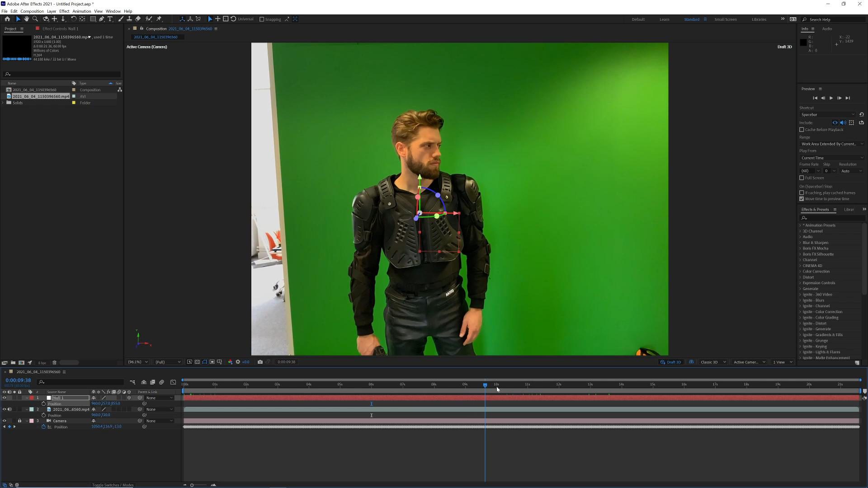Switch to the Small Screen workspace
Image resolution: width=868 pixels, height=488 pixels.
725,19
